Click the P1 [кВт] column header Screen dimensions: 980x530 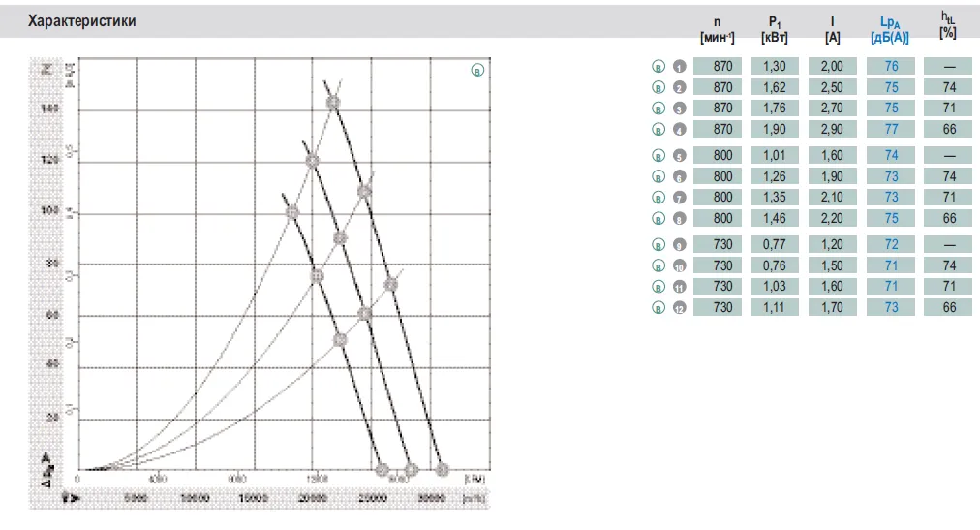pos(775,29)
